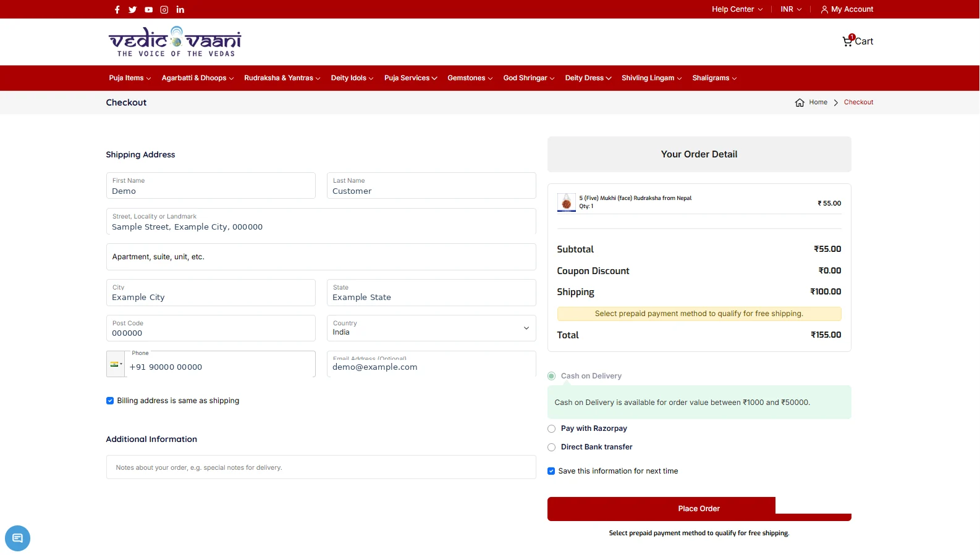Go to Home breadcrumb link
The width and height of the screenshot is (980, 555).
[818, 102]
